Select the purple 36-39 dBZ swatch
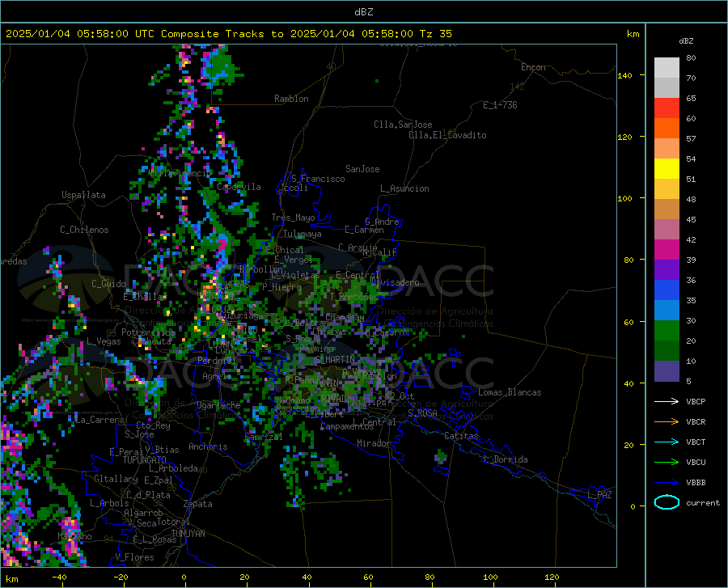Screen dimensions: 728x588 (x=667, y=270)
